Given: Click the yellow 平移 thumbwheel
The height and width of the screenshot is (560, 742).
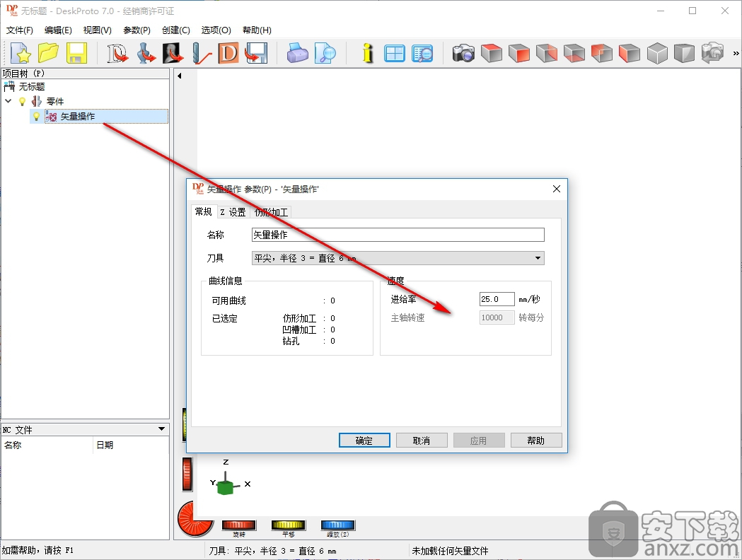Looking at the screenshot, I should click(x=289, y=525).
